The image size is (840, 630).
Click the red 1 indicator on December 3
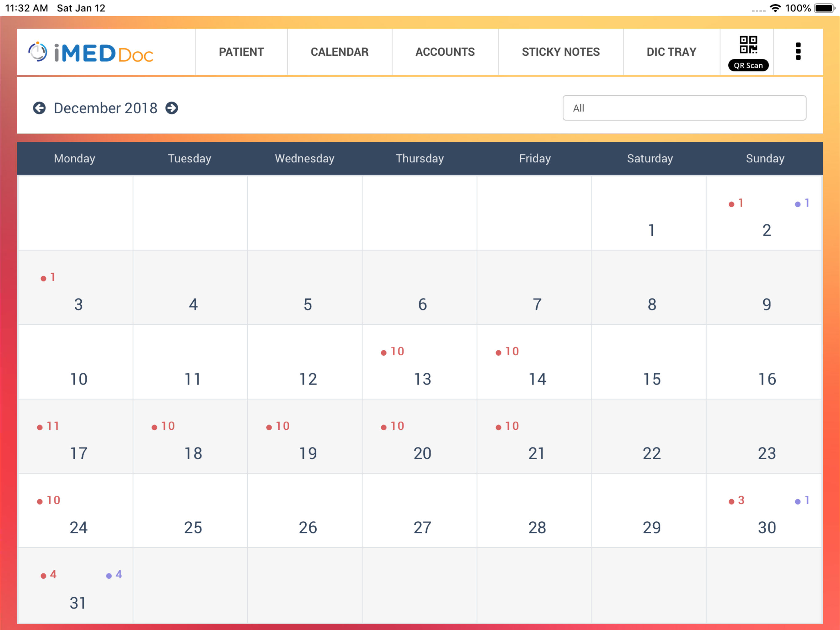(x=48, y=277)
